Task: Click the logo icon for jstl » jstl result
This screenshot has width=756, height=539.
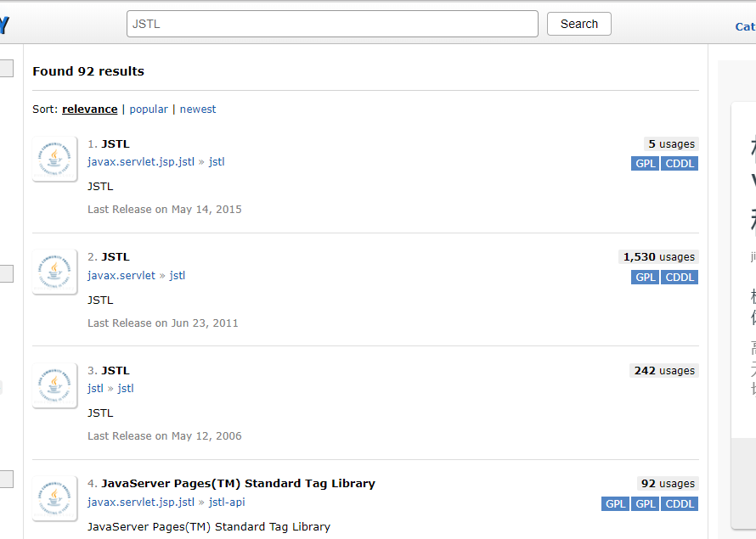Action: (54, 385)
